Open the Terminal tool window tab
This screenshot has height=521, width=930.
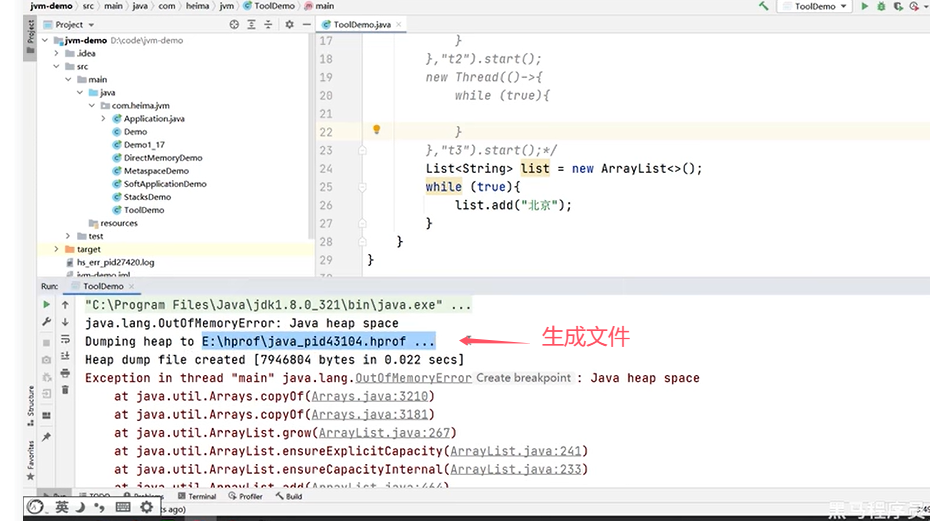tap(197, 496)
